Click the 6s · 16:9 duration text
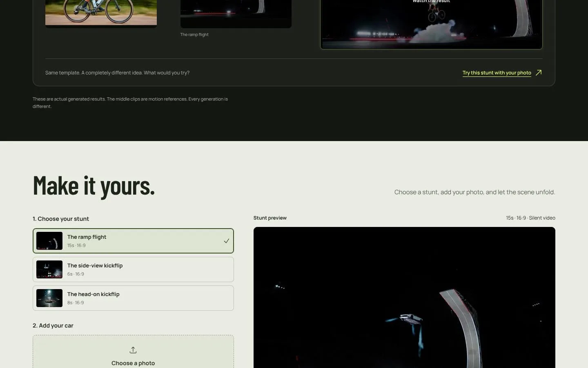 pyautogui.click(x=76, y=274)
